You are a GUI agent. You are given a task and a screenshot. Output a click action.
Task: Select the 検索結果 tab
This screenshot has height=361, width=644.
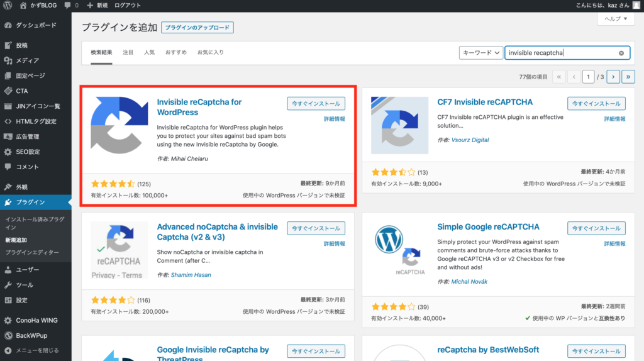coord(101,53)
